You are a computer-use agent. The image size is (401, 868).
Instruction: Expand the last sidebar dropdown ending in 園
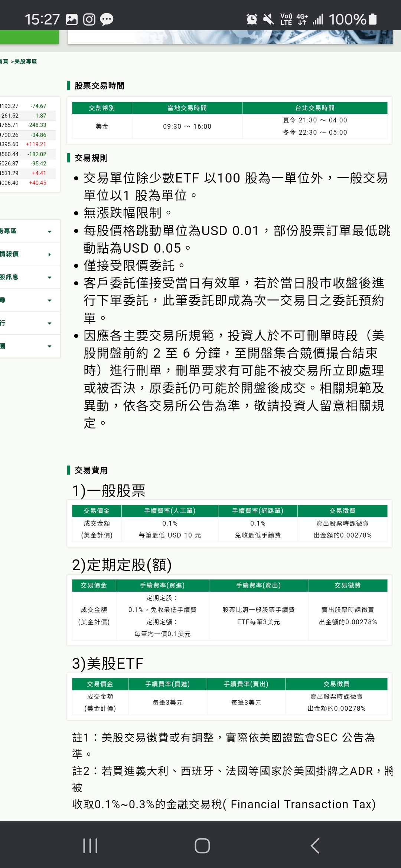[x=30, y=346]
